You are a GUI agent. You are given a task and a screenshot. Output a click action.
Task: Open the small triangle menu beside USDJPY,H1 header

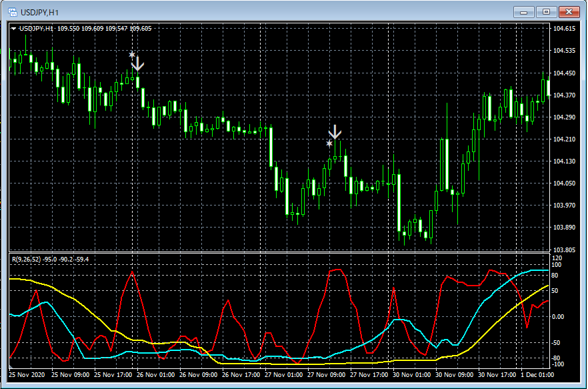point(13,29)
